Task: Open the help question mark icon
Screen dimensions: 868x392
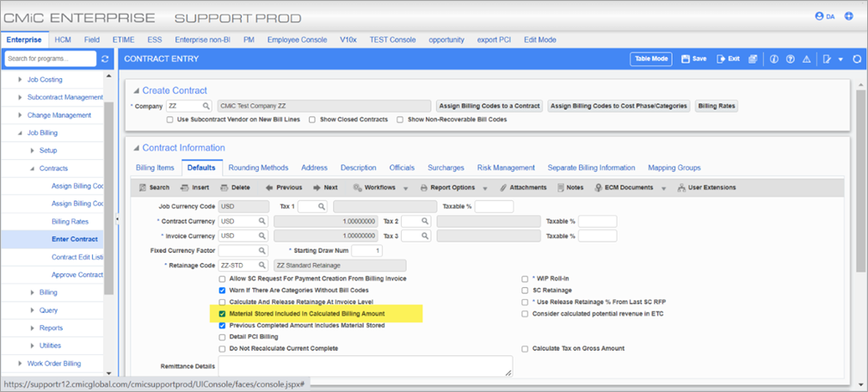Action: (790, 59)
